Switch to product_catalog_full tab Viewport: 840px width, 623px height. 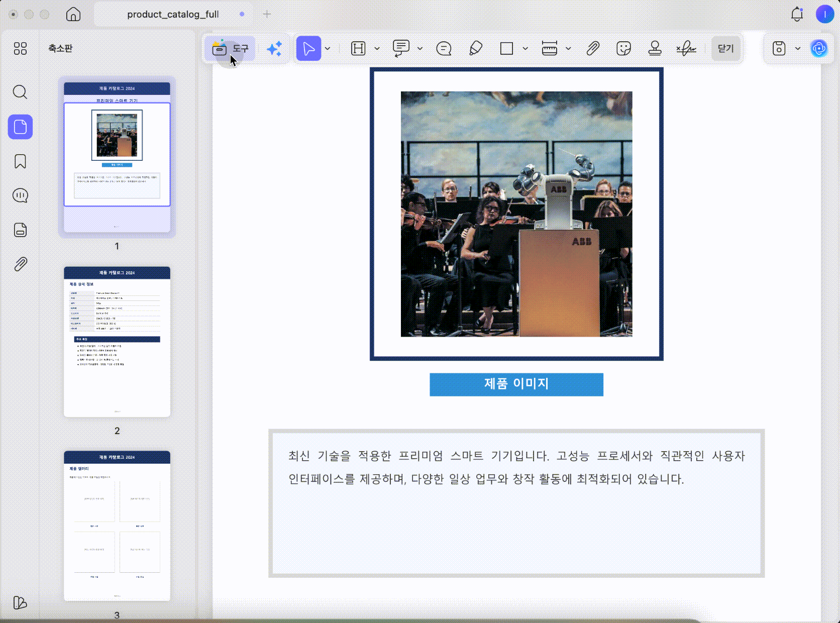[x=173, y=14]
